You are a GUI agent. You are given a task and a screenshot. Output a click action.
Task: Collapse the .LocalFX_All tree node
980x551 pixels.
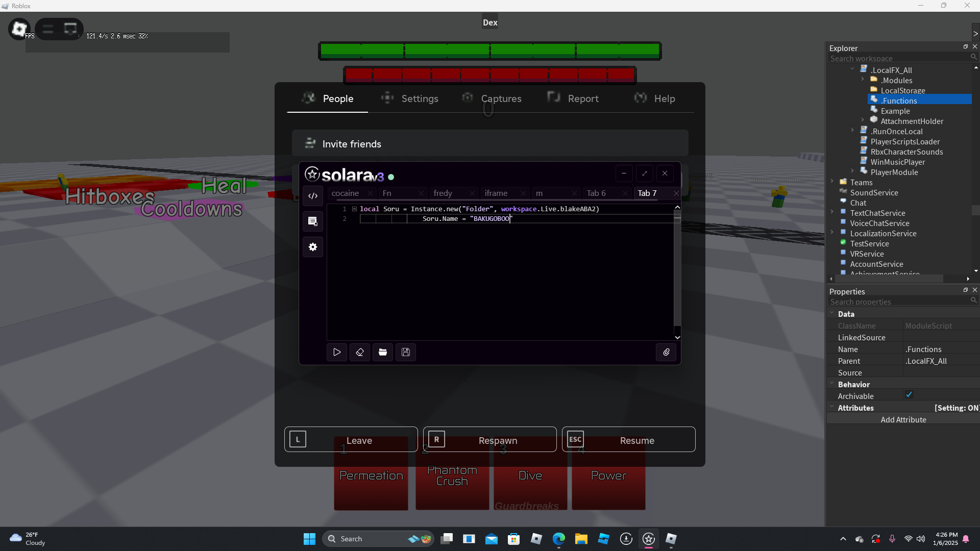pyautogui.click(x=852, y=69)
